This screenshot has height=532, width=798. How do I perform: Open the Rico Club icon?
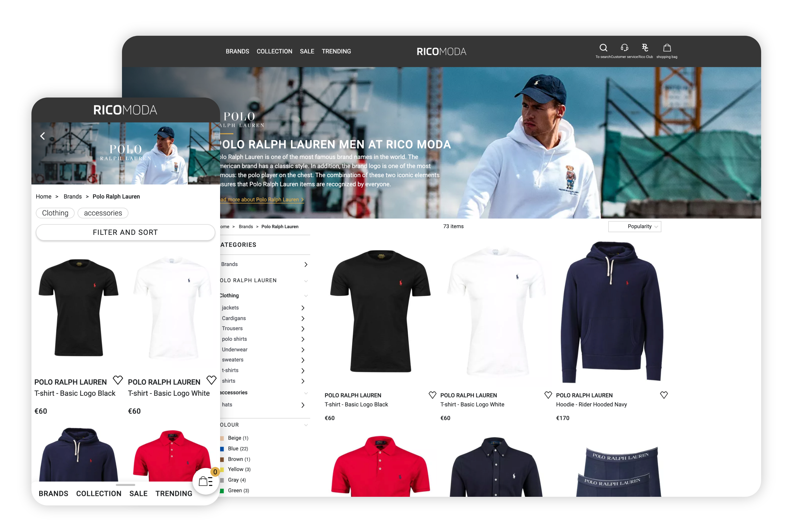[645, 47]
